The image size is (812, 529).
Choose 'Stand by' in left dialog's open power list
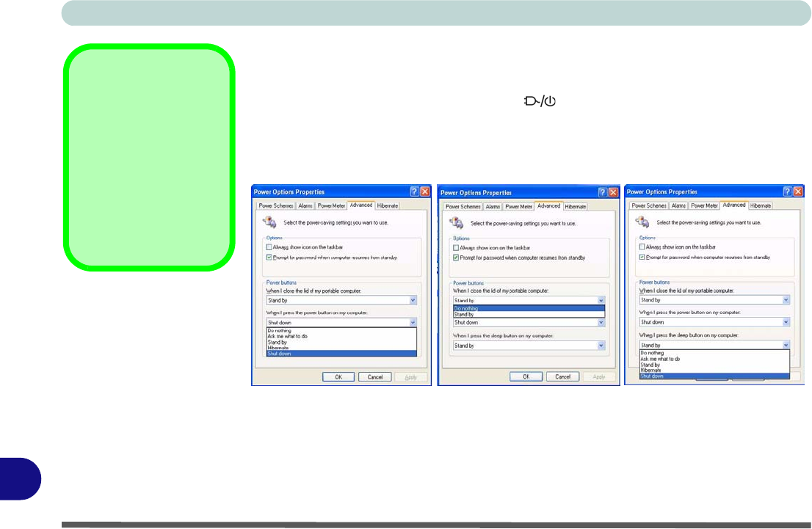tap(341, 342)
